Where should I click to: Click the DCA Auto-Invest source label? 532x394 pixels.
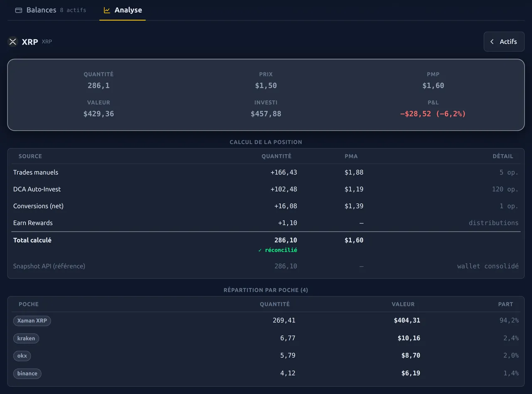tap(37, 189)
